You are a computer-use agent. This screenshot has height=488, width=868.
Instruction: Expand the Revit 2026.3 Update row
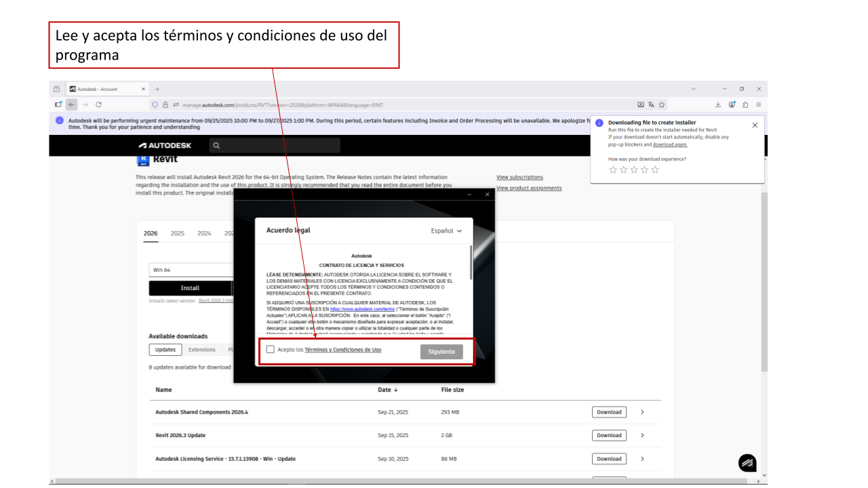[642, 435]
